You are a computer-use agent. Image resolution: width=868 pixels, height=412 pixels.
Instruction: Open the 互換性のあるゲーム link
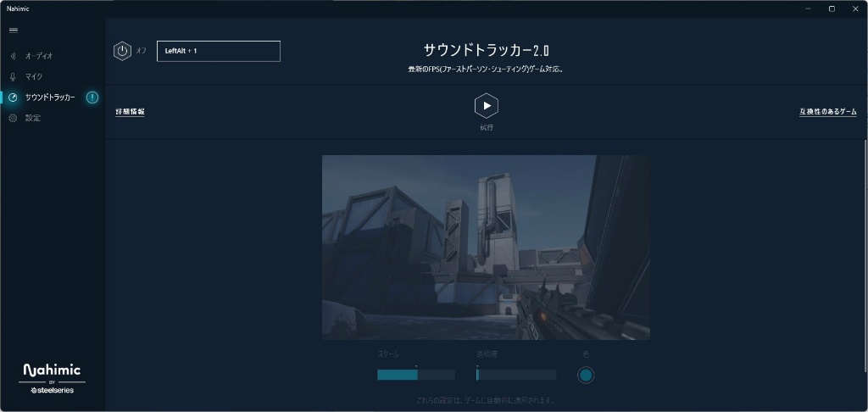click(x=827, y=112)
